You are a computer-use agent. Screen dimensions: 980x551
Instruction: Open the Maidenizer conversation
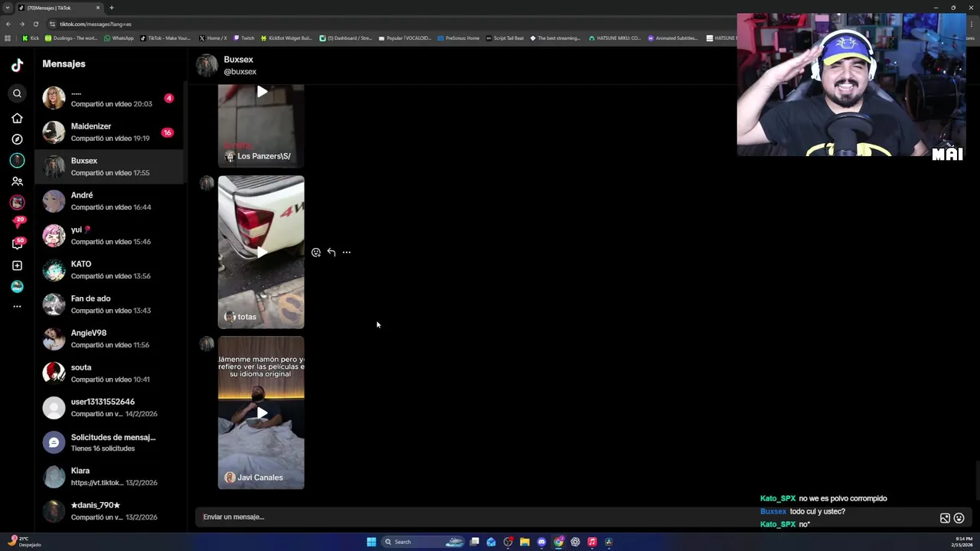pyautogui.click(x=109, y=132)
